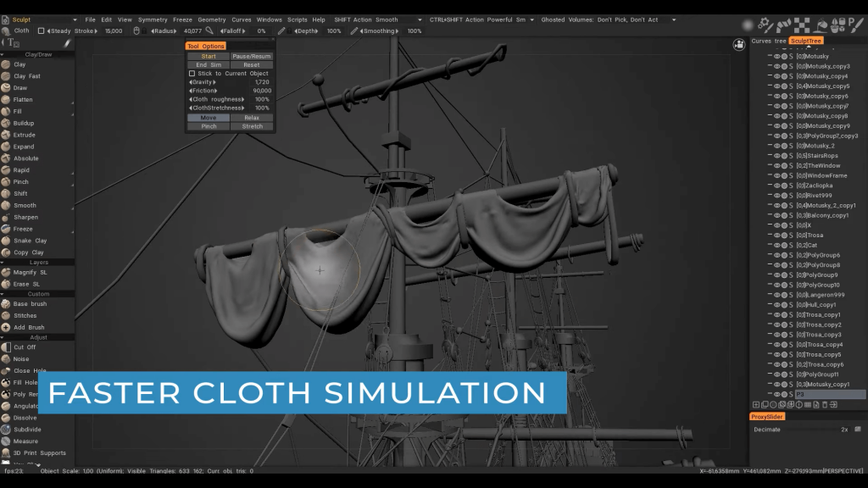Open the Windows menu
The image size is (868, 488).
[x=269, y=19]
